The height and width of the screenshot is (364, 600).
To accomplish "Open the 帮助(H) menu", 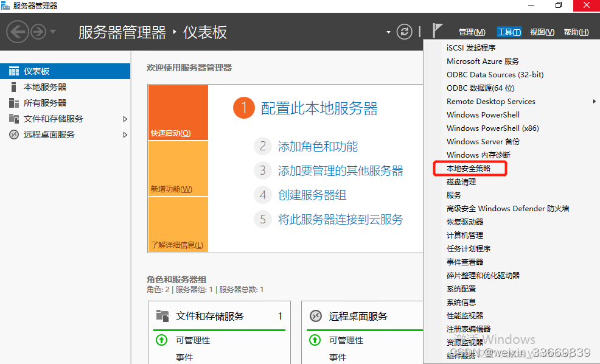I will click(x=576, y=32).
